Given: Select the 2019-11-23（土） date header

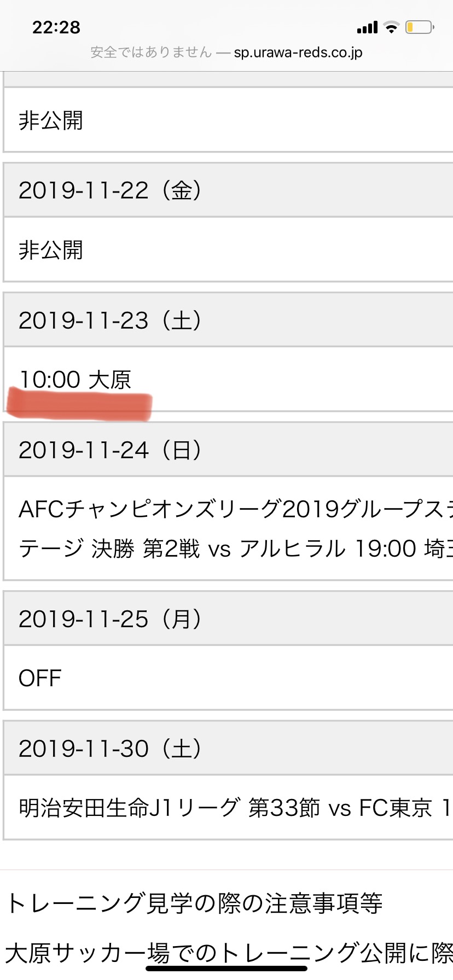Looking at the screenshot, I should (x=110, y=320).
